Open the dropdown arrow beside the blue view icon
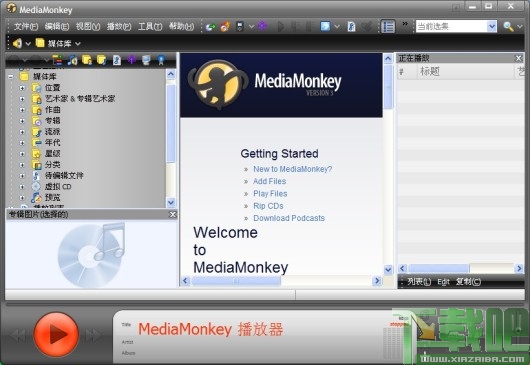530x365 pixels. 337,26
